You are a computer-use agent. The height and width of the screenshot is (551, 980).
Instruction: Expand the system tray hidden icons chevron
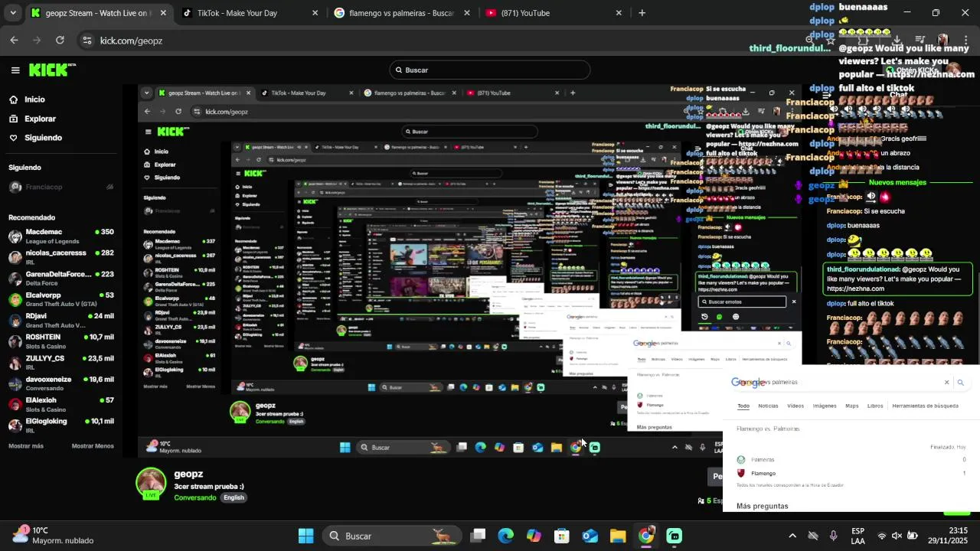coord(792,536)
